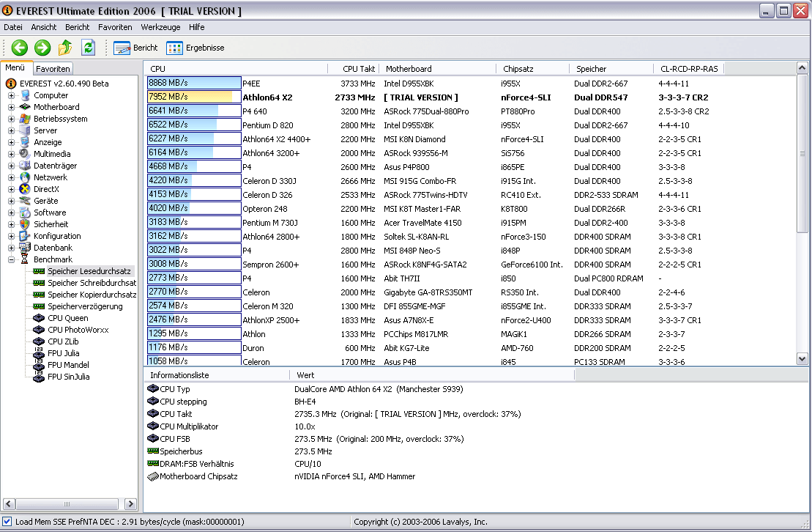Toggle the status bar checkbox near Load Mem
This screenshot has height=532, width=812.
point(7,522)
